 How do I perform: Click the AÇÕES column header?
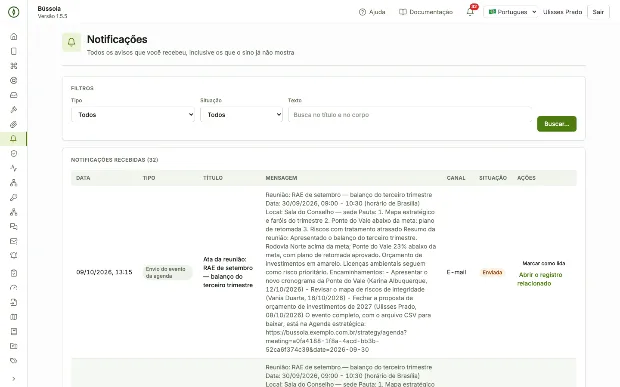[x=526, y=178]
